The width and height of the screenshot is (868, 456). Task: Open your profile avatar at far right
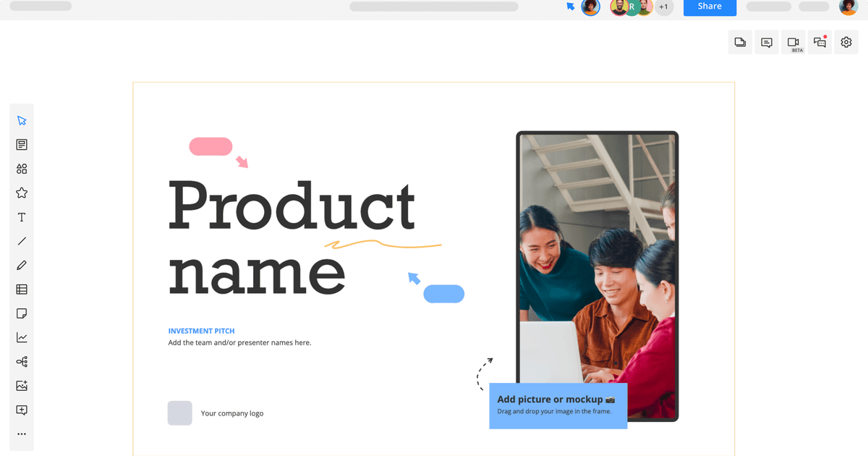[x=848, y=7]
